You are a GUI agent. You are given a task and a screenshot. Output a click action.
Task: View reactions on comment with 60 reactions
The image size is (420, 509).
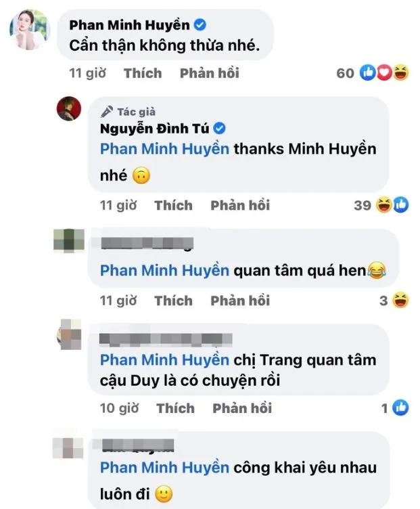coord(373,72)
